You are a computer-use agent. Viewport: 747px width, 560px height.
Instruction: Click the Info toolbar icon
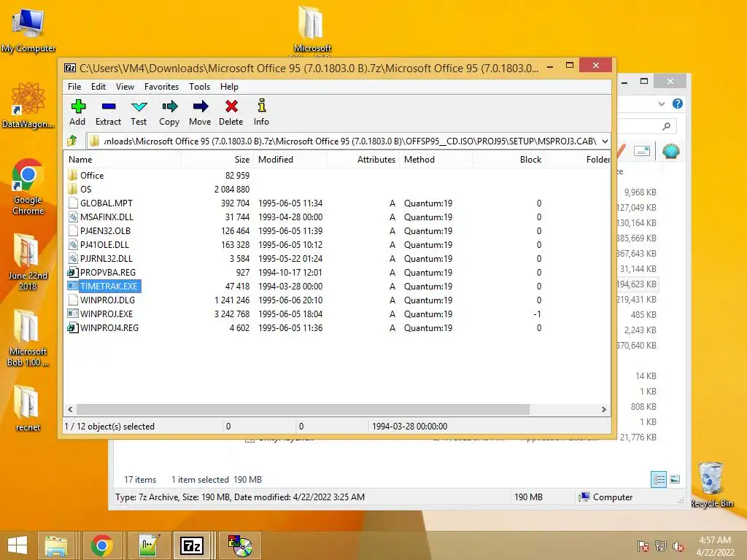261,112
